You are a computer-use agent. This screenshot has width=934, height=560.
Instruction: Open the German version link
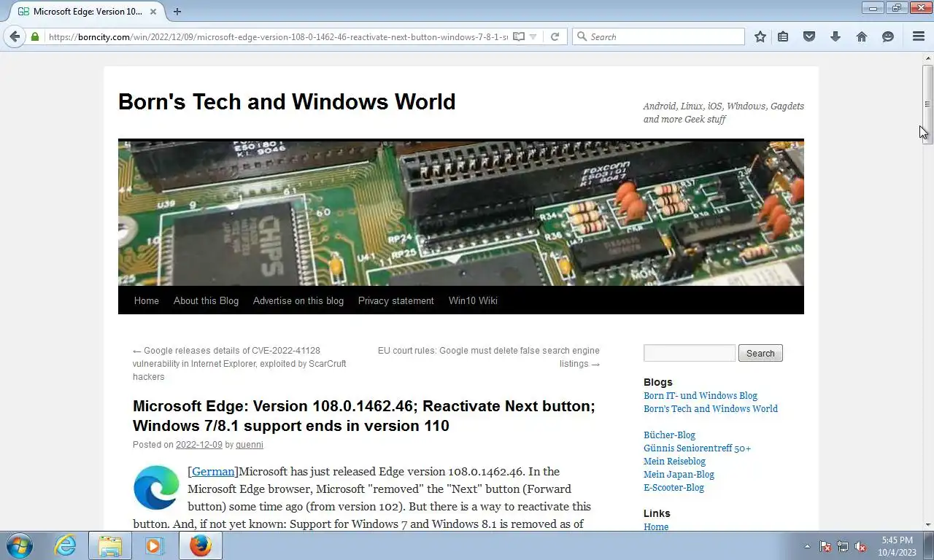tap(213, 471)
